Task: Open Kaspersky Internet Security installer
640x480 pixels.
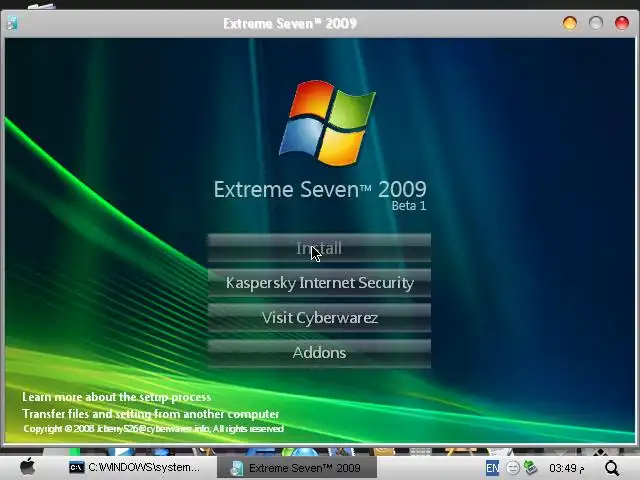Action: click(319, 282)
